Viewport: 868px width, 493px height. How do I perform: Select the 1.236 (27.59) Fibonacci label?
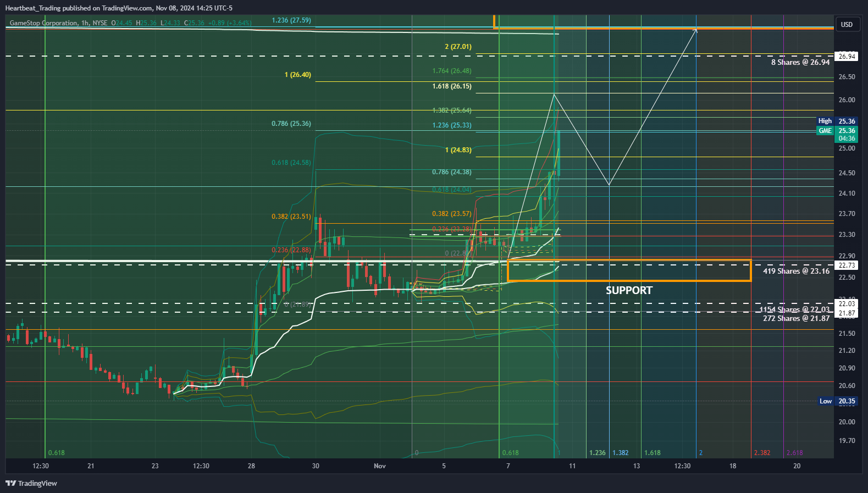tap(291, 20)
